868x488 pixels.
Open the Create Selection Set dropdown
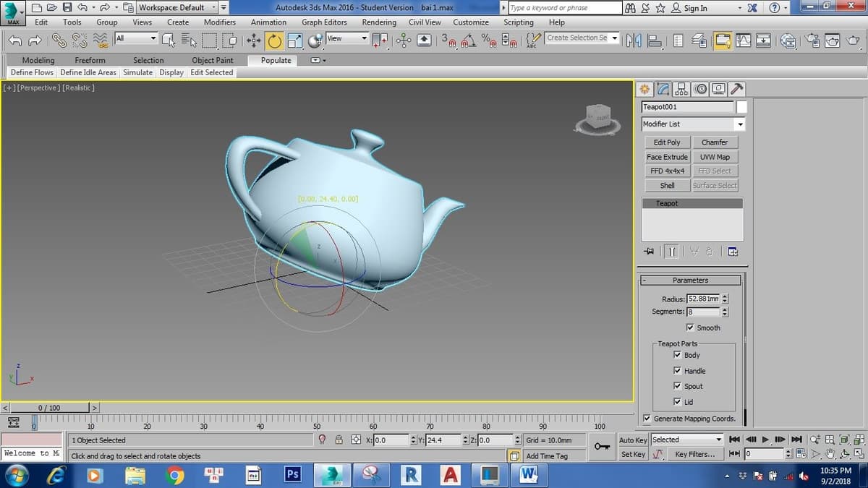pos(583,38)
